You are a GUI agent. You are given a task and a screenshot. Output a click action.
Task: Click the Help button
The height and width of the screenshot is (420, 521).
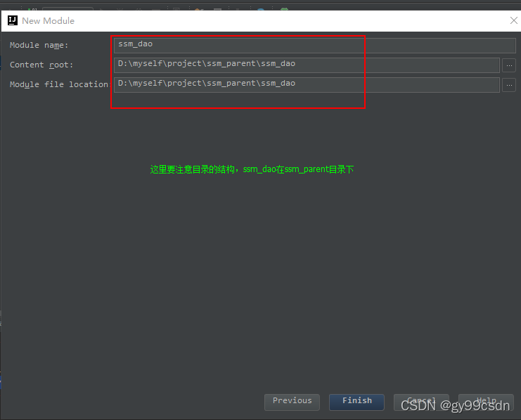coord(486,402)
